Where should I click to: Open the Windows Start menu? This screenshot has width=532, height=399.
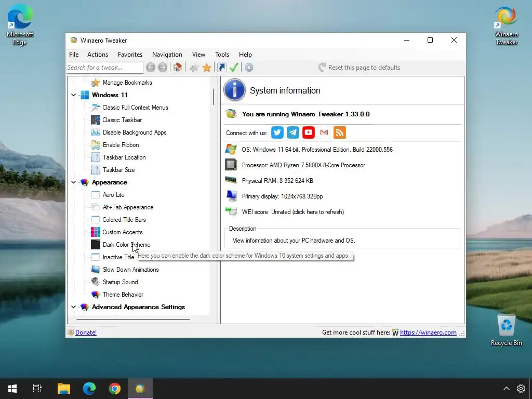[12, 389]
